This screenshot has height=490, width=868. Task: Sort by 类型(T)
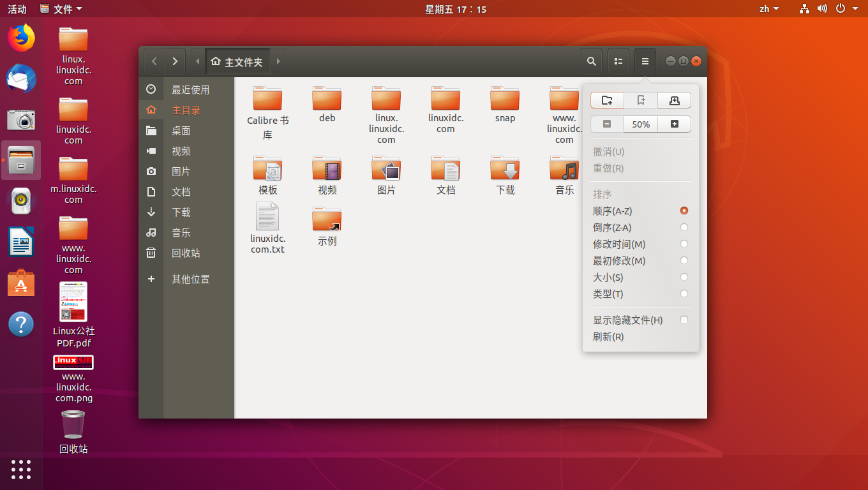[641, 293]
